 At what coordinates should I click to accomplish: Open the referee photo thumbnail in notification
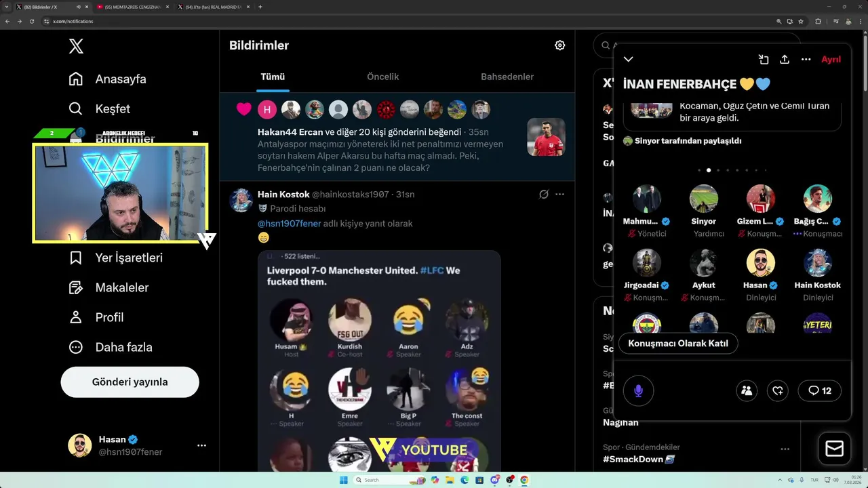pos(546,137)
